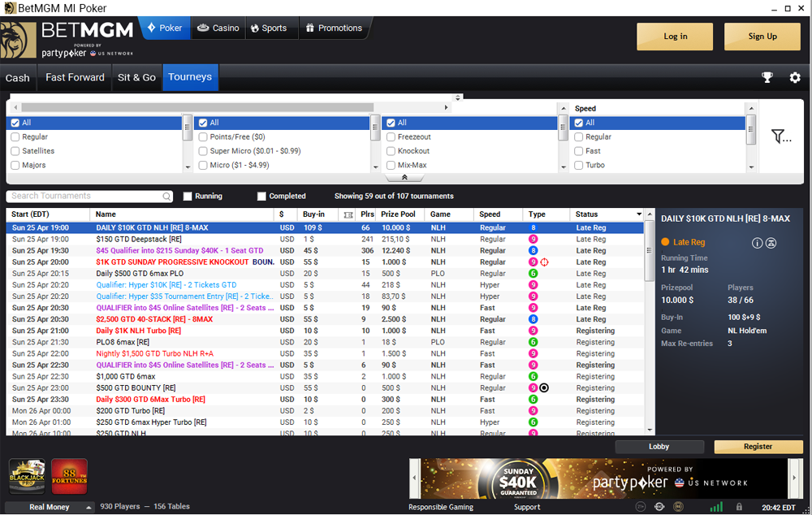Click the 9-max badge for $150 GTD Deepstack
The width and height of the screenshot is (812, 515).
pyautogui.click(x=533, y=240)
